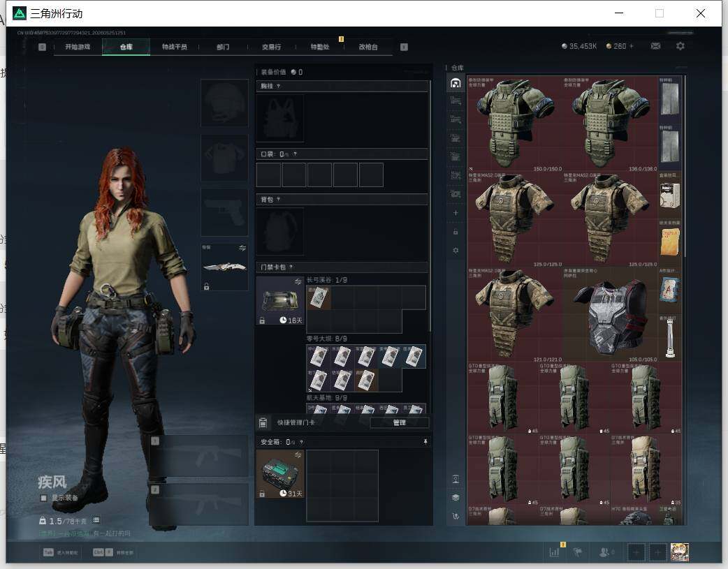Viewport: 728px width, 569px height.
Task: Swap the keycard case using arrows icon
Action: (298, 282)
